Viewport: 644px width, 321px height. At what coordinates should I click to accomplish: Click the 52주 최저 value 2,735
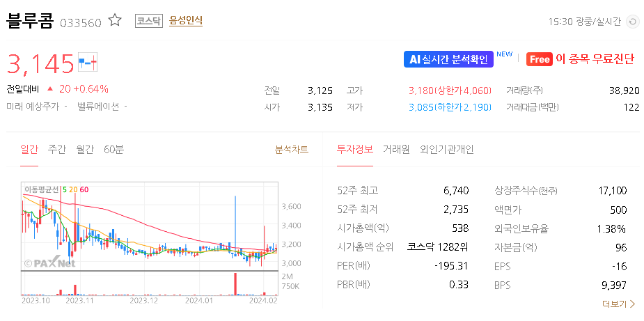coord(456,210)
